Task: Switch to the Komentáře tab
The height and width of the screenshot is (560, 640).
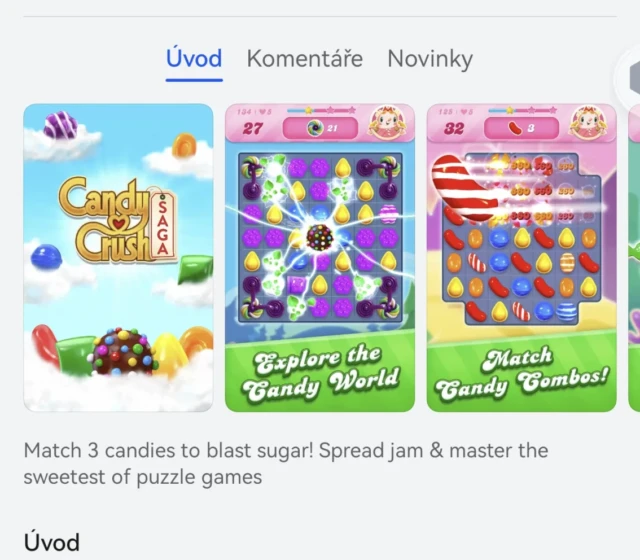Action: click(304, 58)
